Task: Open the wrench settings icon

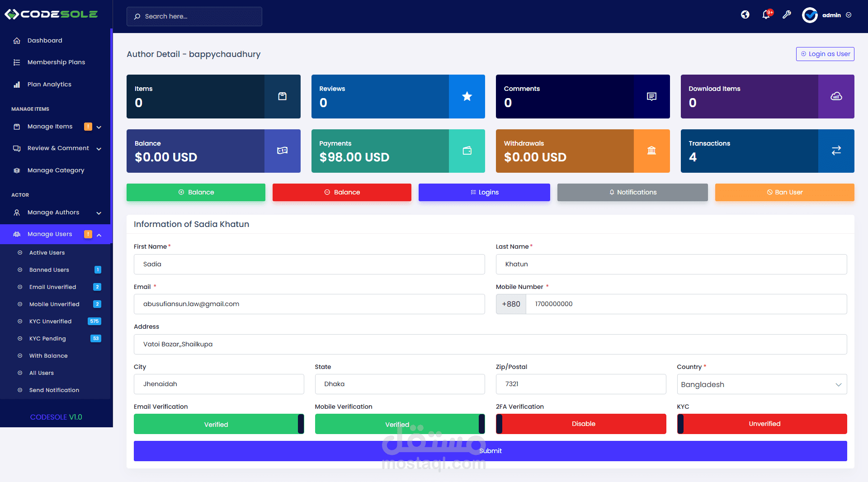Action: tap(787, 14)
